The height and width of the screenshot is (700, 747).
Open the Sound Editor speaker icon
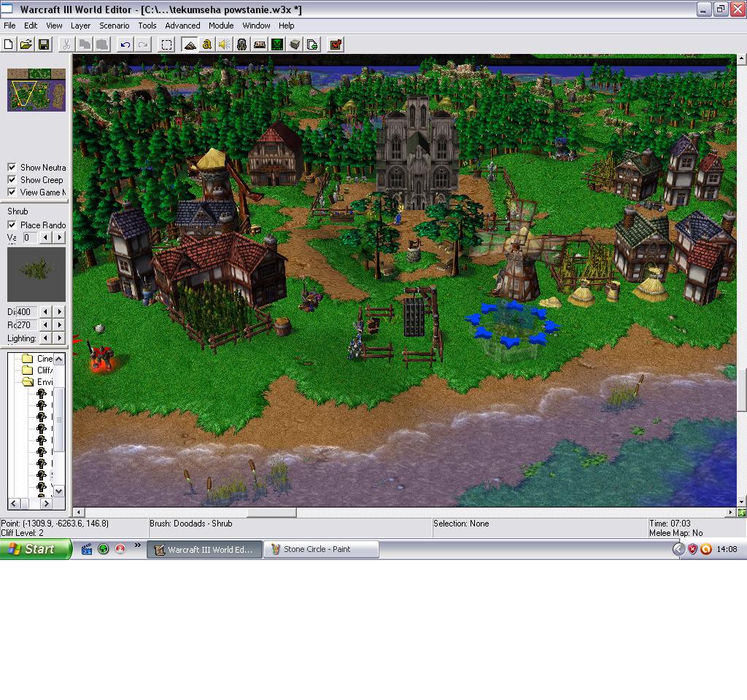tap(225, 44)
